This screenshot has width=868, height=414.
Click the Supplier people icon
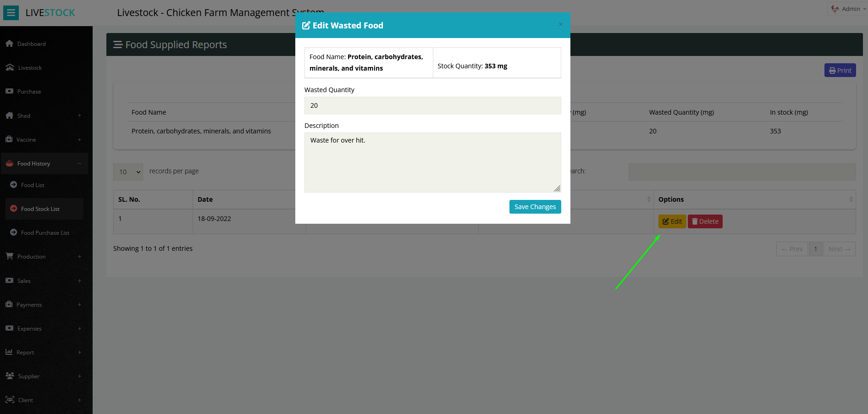pyautogui.click(x=10, y=376)
